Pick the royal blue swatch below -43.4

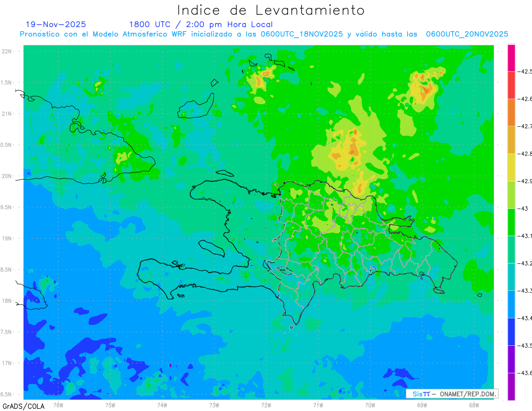(511, 332)
